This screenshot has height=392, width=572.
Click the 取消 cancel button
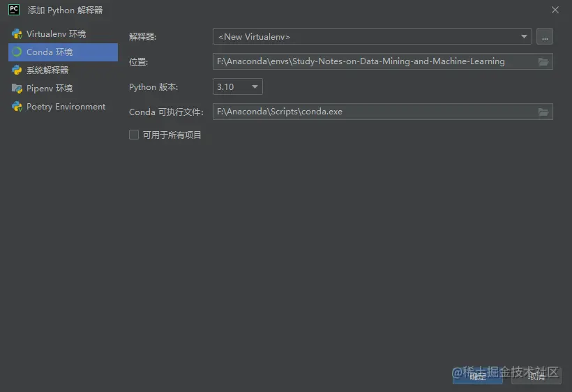click(x=536, y=377)
